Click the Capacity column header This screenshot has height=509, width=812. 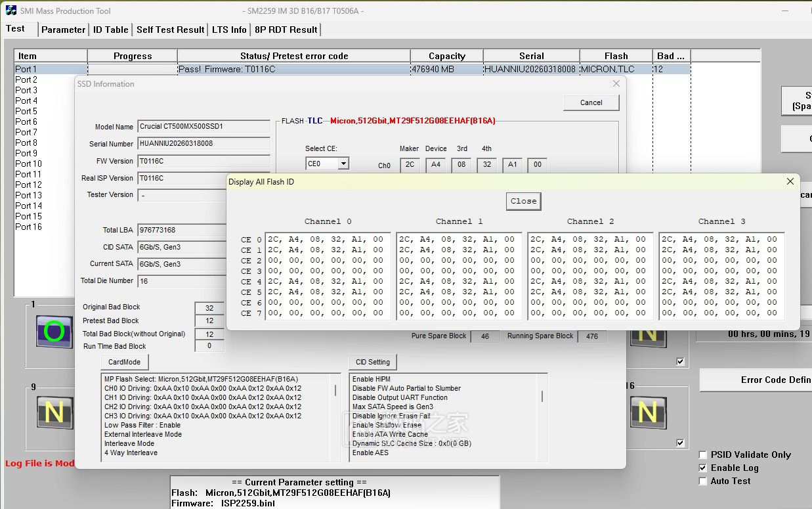pos(446,56)
